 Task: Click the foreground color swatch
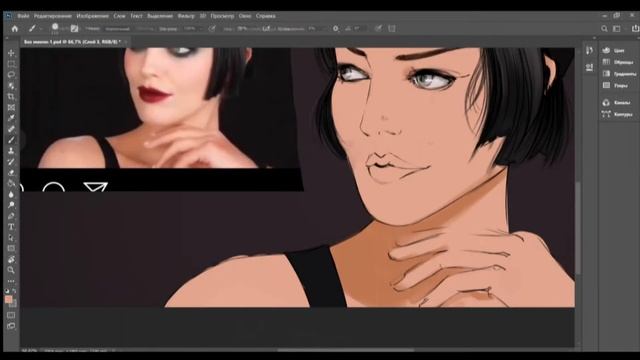(x=8, y=300)
